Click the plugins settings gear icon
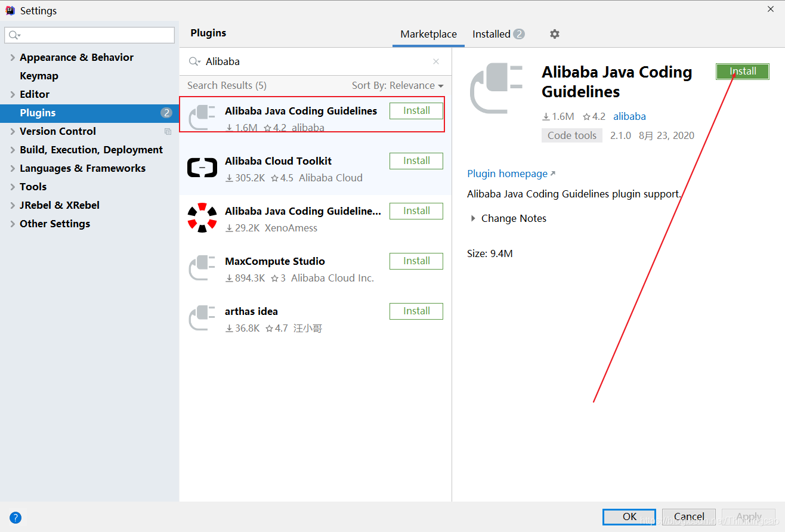785x532 pixels. pos(555,34)
